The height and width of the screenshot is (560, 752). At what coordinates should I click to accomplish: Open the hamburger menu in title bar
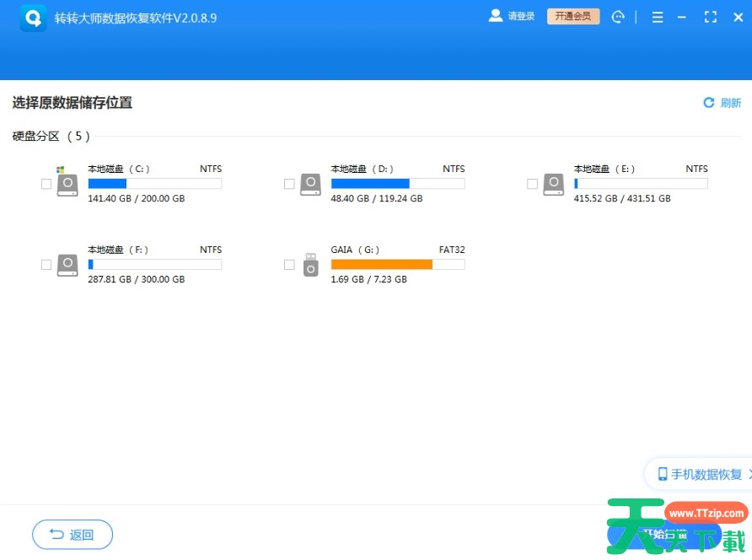pyautogui.click(x=658, y=17)
